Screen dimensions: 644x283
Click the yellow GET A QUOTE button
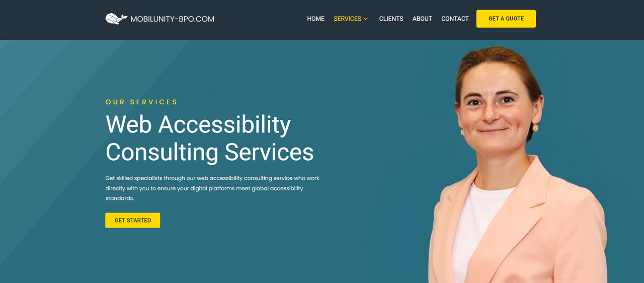pos(506,19)
